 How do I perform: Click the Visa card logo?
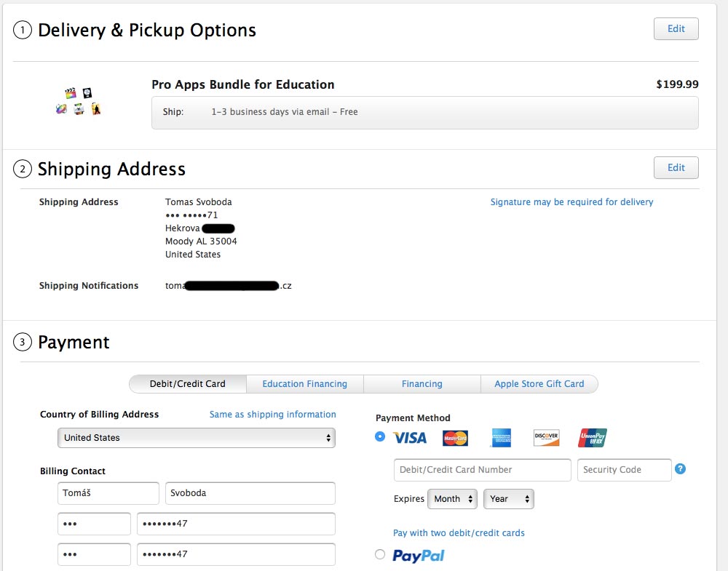click(x=410, y=438)
